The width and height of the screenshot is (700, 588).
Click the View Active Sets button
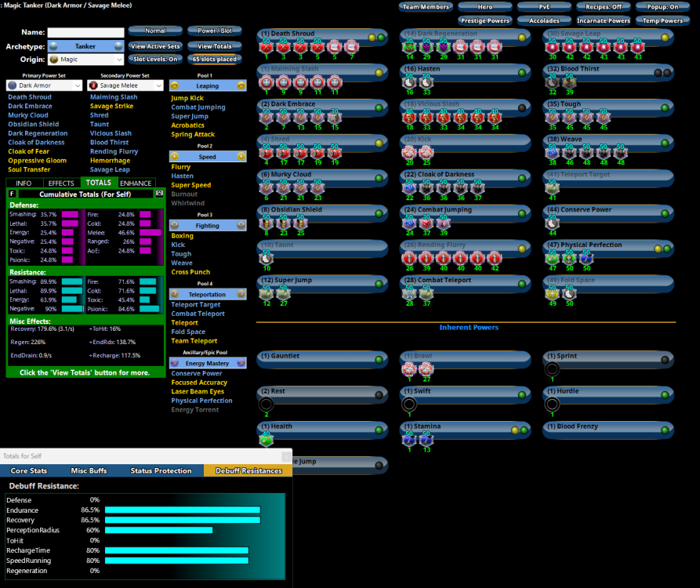pos(155,46)
